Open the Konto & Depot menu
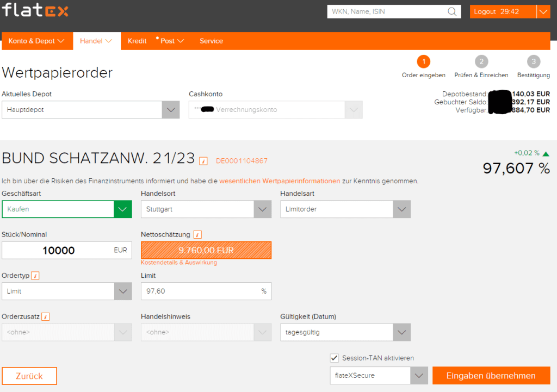The width and height of the screenshot is (557, 392). point(36,41)
